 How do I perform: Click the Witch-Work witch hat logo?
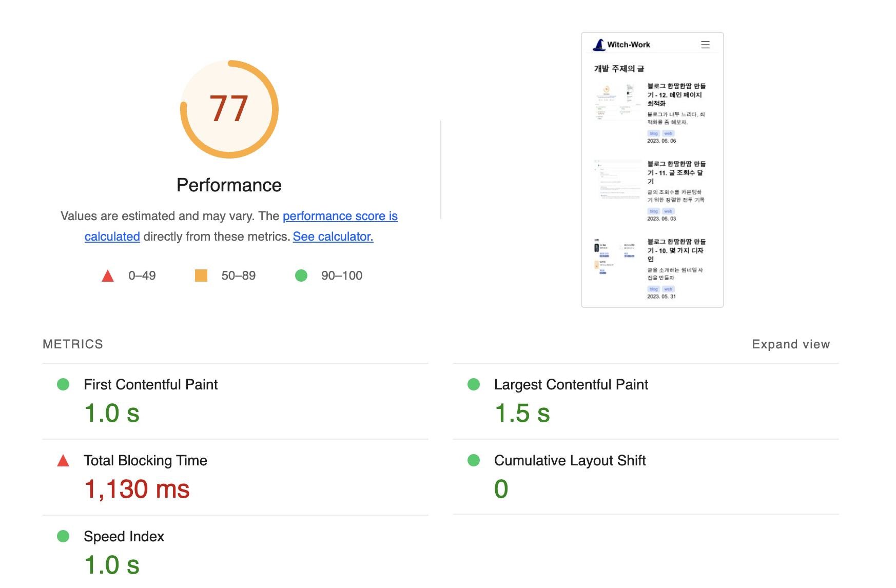(x=599, y=45)
